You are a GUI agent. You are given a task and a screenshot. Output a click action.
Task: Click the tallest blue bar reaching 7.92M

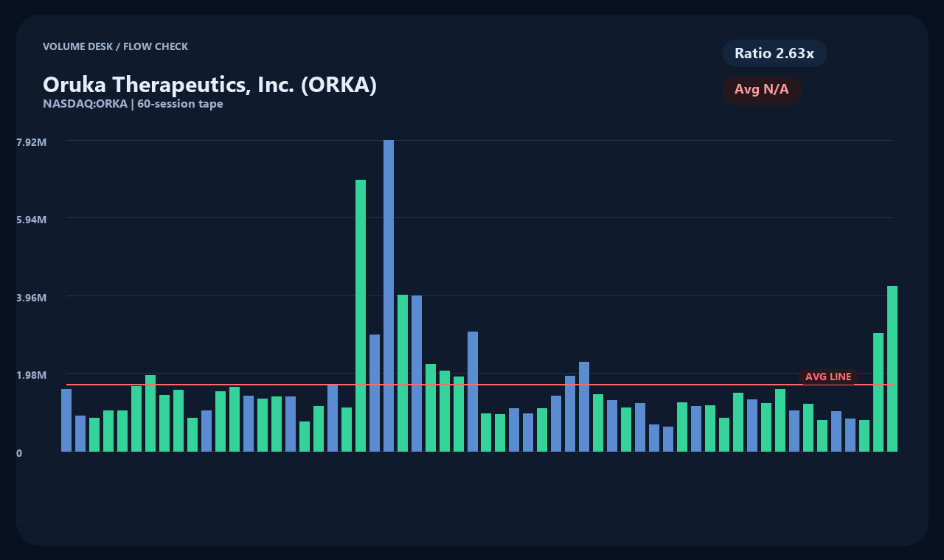pyautogui.click(x=389, y=295)
